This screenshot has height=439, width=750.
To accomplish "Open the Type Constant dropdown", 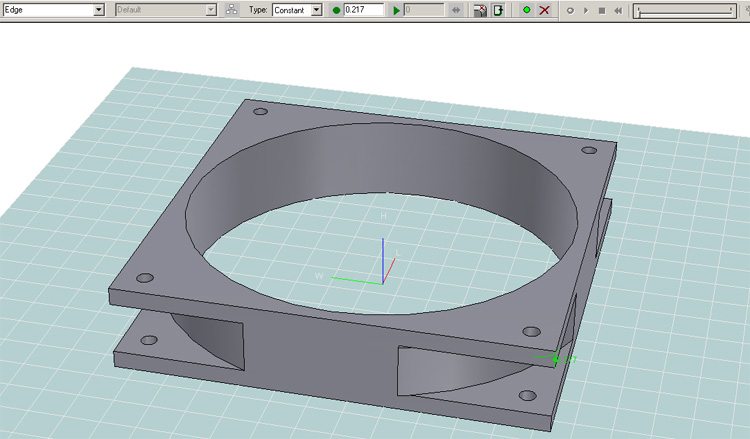I will pyautogui.click(x=316, y=9).
